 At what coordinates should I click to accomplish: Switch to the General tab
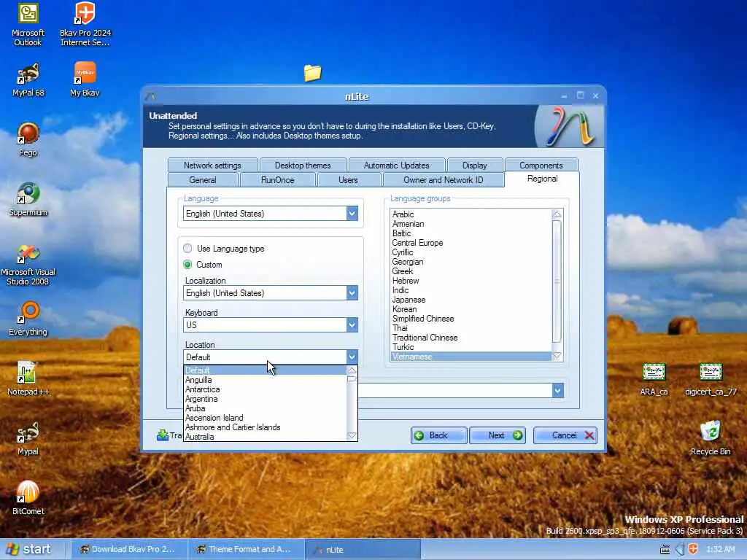(203, 180)
